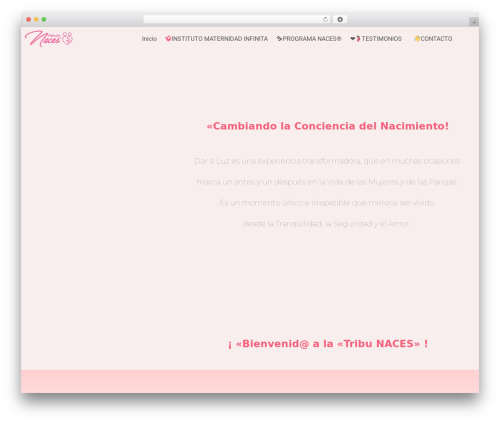This screenshot has height=423, width=500.
Task: Click the Naces logo in header
Action: 49,38
